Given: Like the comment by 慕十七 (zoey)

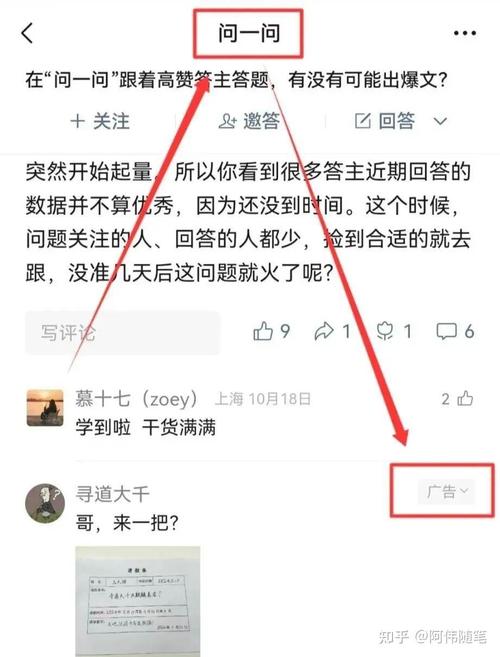Looking at the screenshot, I should pos(465,398).
